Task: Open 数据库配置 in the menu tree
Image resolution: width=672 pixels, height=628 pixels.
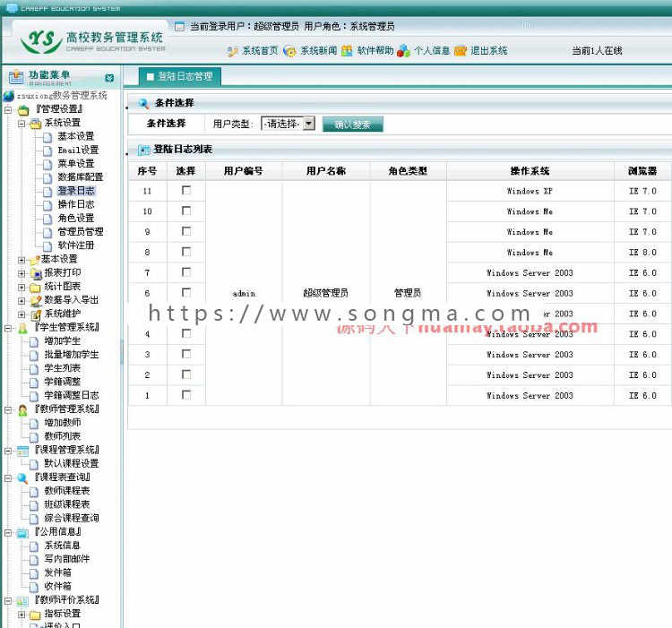Action: pos(81,177)
